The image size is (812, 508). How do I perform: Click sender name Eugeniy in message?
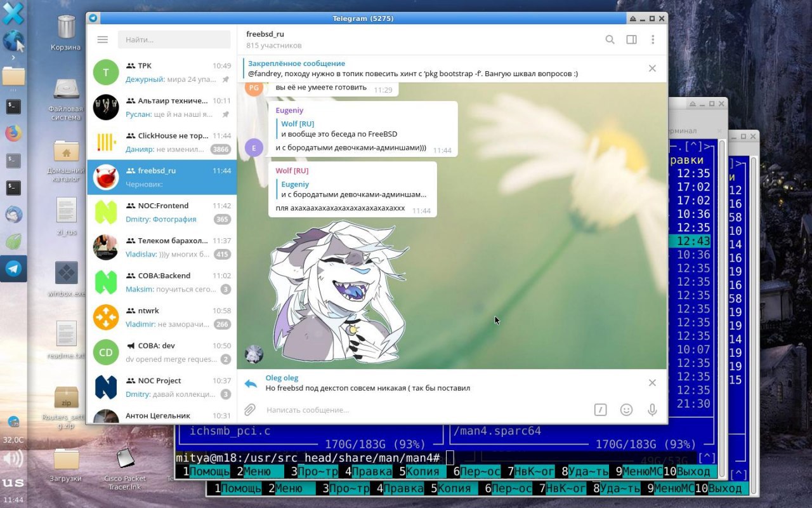[289, 110]
